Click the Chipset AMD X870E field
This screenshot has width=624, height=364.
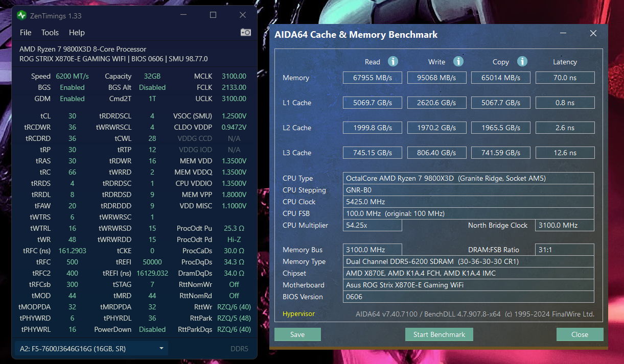(469, 273)
